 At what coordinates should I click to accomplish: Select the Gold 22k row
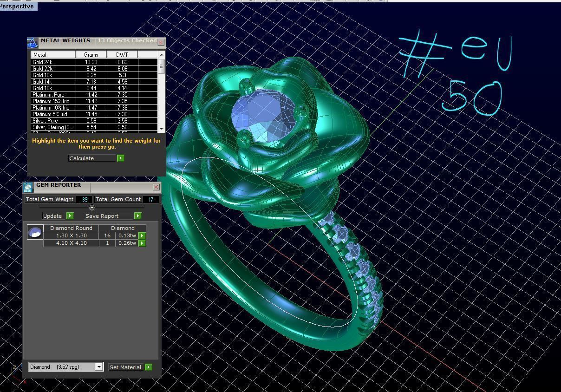tap(94, 68)
